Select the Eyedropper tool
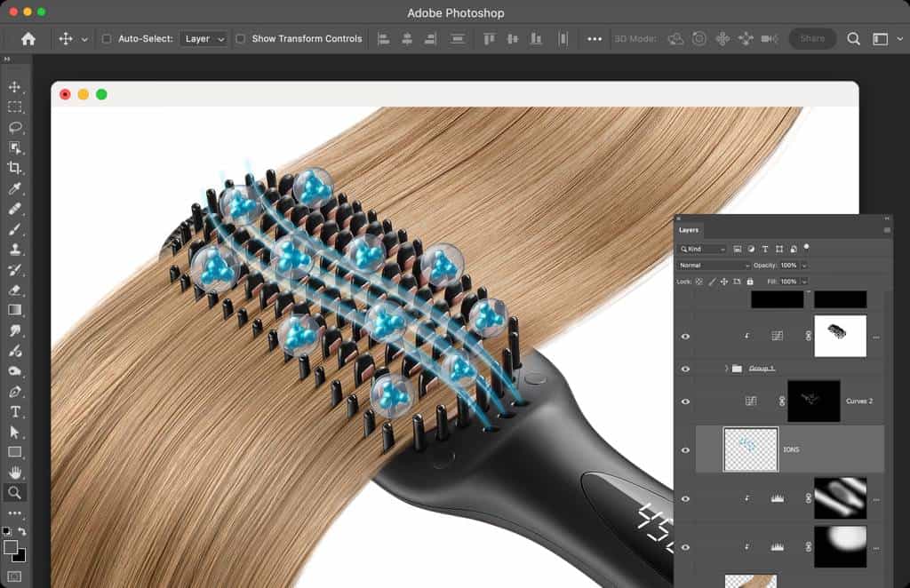The height and width of the screenshot is (588, 910). click(x=14, y=188)
